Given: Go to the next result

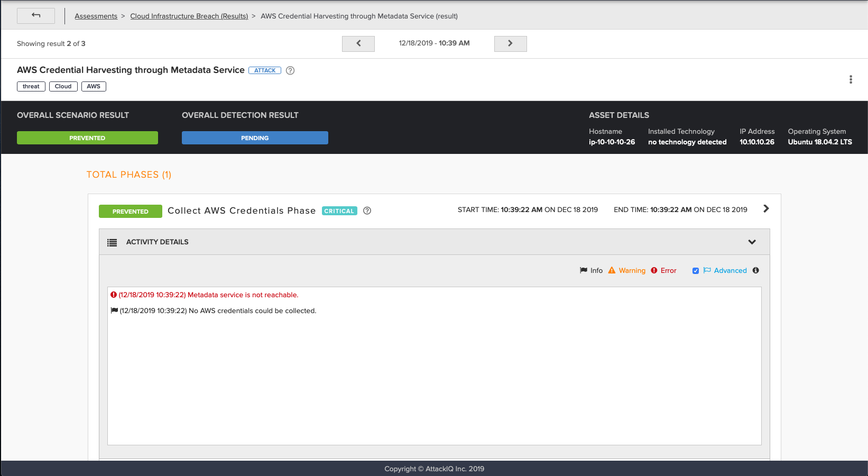Looking at the screenshot, I should 510,43.
